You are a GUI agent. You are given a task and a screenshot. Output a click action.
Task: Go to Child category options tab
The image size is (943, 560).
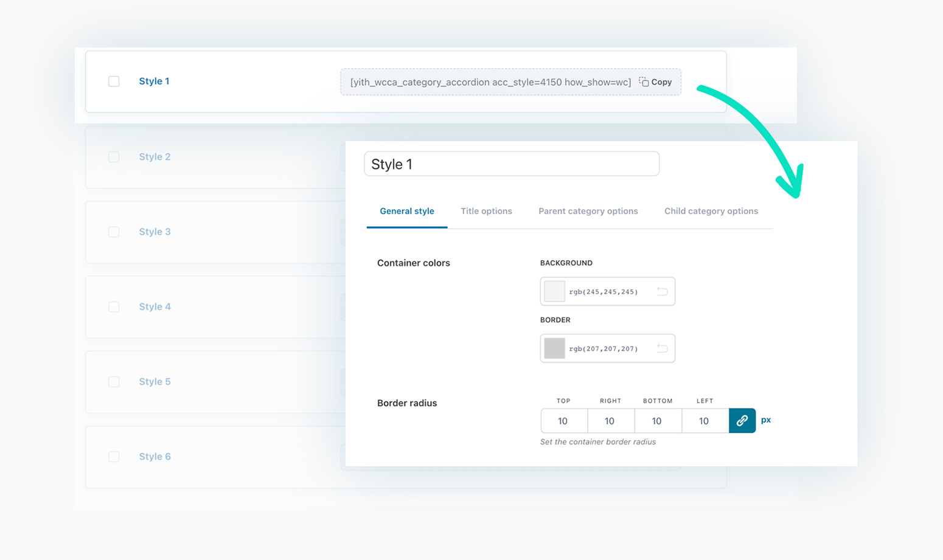(711, 212)
